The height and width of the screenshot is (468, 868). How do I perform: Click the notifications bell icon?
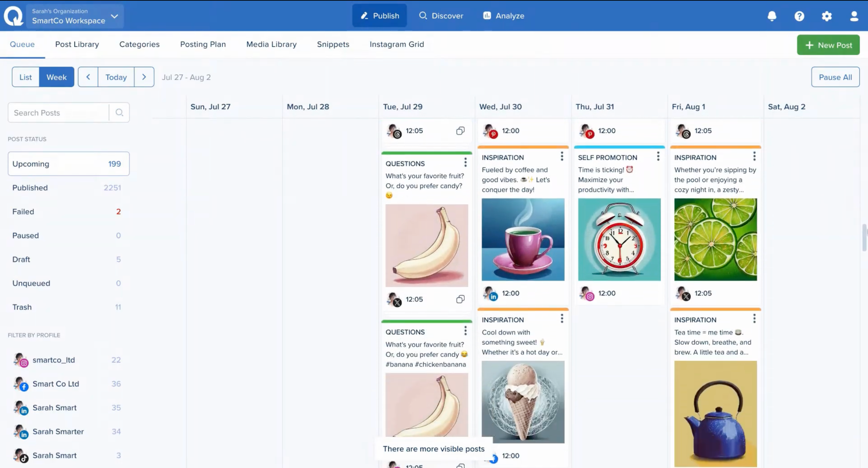pyautogui.click(x=772, y=16)
